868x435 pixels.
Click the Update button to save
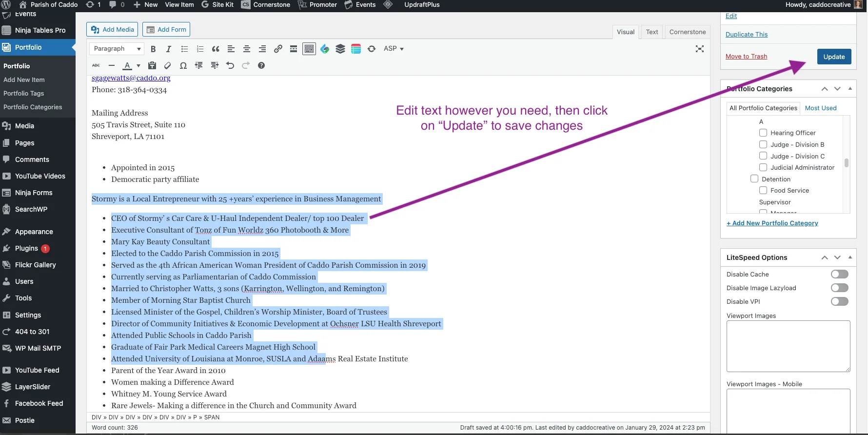[x=834, y=57]
